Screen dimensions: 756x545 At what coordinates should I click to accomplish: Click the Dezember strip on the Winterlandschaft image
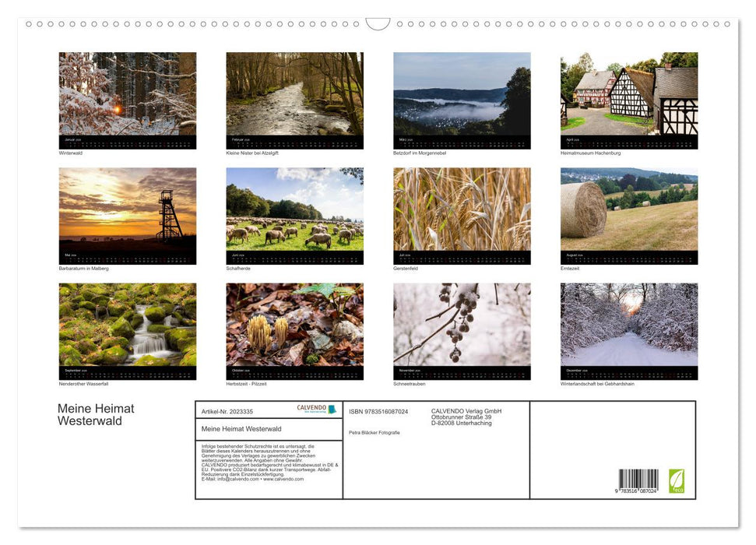(628, 371)
